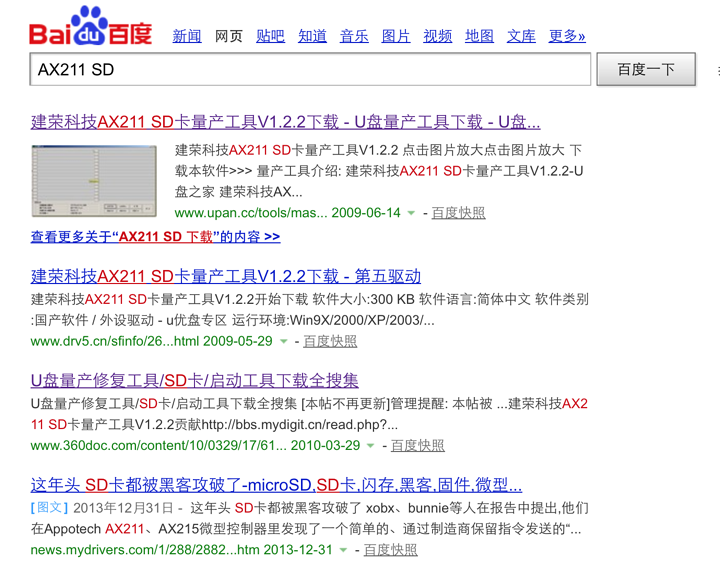Open 百度快照 for the drv5.cn result
The height and width of the screenshot is (566, 720).
330,342
